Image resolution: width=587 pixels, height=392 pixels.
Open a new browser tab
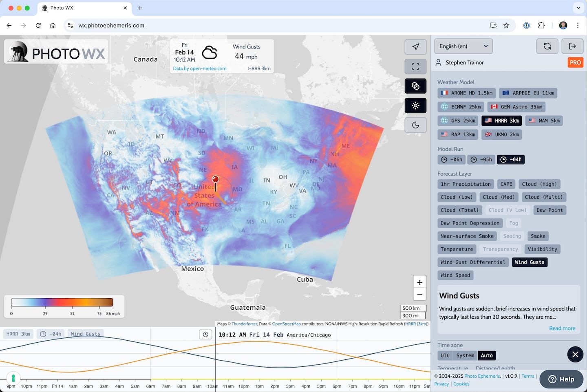pos(140,8)
